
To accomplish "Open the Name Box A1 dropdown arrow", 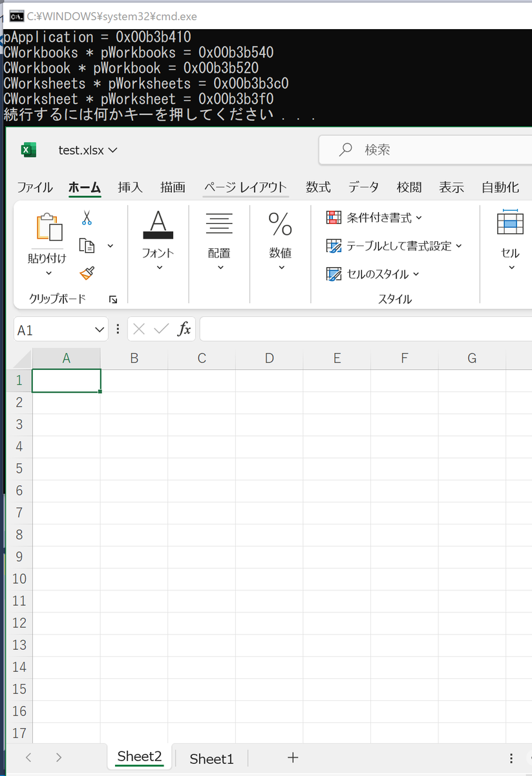I will click(100, 330).
